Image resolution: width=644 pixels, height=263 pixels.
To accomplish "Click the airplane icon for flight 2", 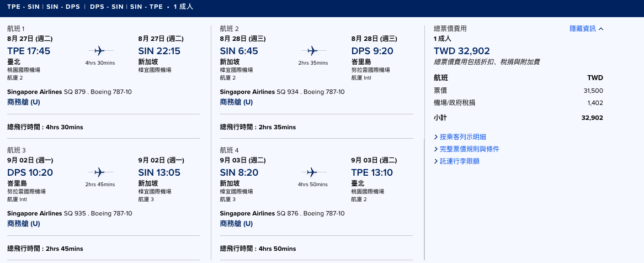I will (x=312, y=51).
